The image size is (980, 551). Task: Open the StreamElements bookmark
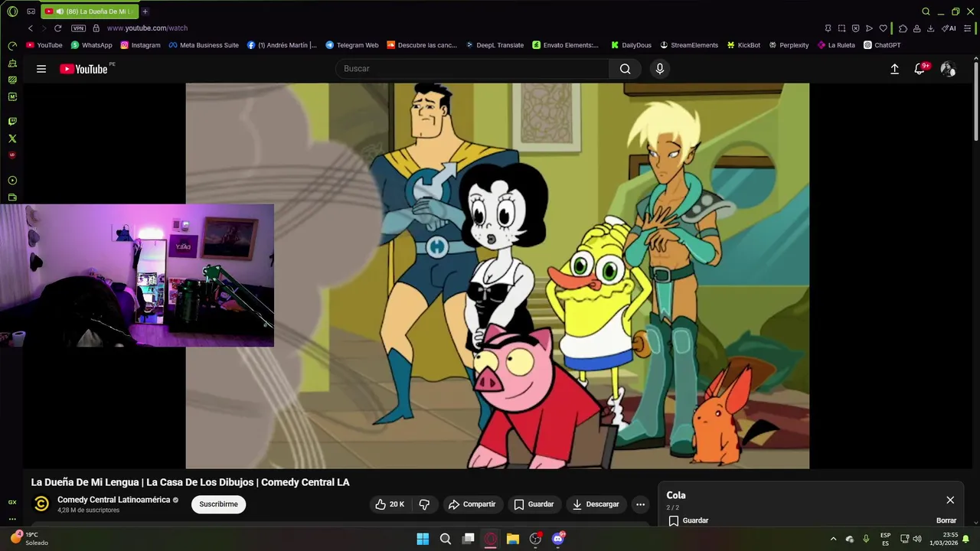pyautogui.click(x=689, y=45)
